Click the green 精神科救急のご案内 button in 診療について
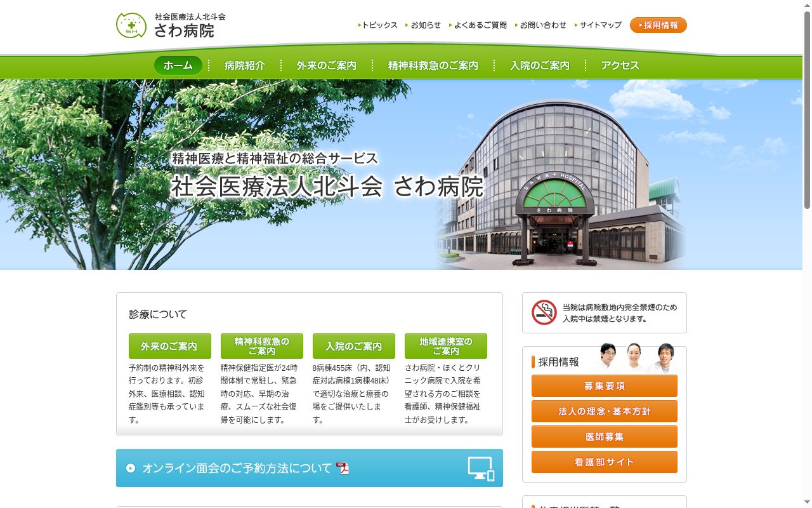 262,346
